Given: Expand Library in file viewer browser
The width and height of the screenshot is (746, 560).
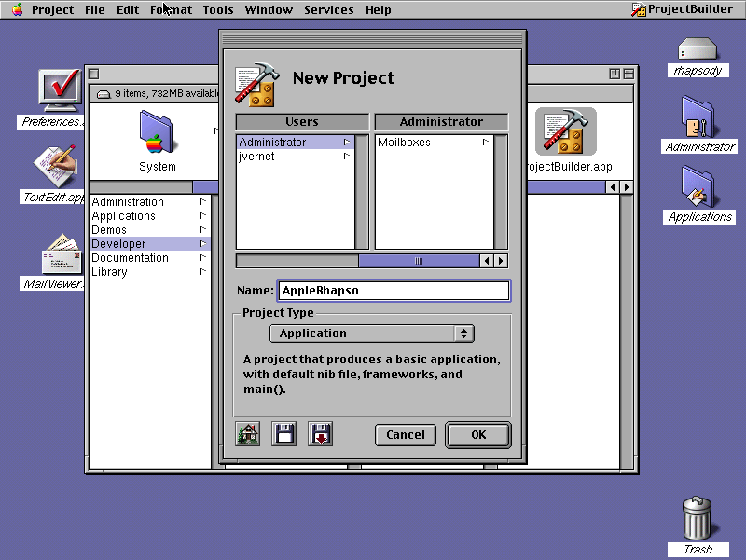Looking at the screenshot, I should (202, 271).
